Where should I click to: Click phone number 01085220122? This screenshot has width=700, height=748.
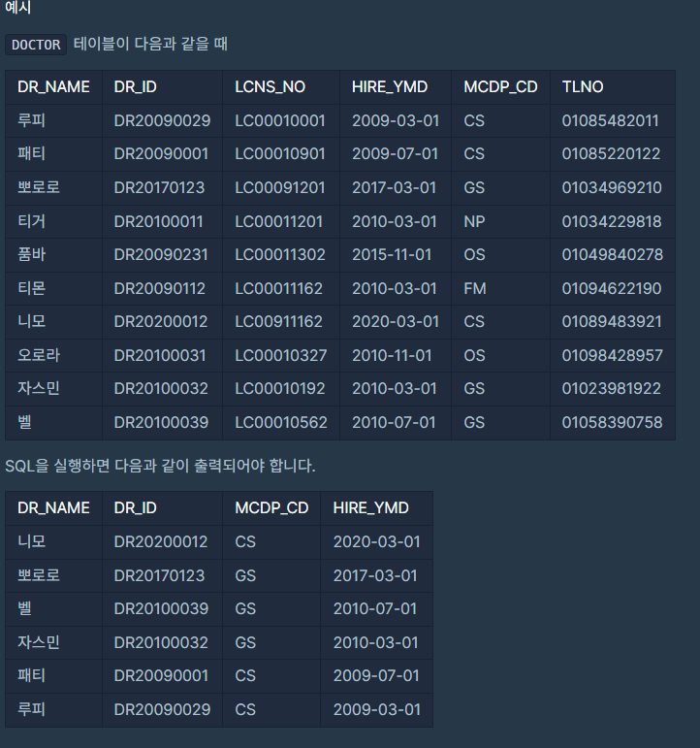612,153
